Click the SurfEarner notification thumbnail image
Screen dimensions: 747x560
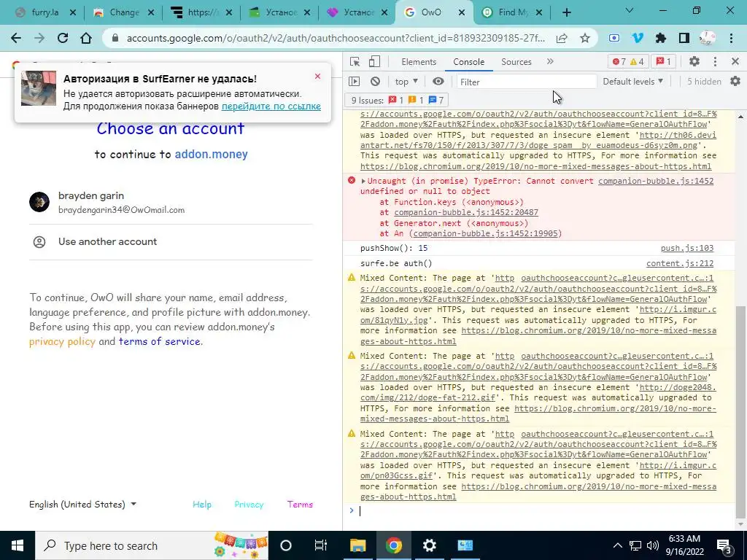click(x=39, y=88)
